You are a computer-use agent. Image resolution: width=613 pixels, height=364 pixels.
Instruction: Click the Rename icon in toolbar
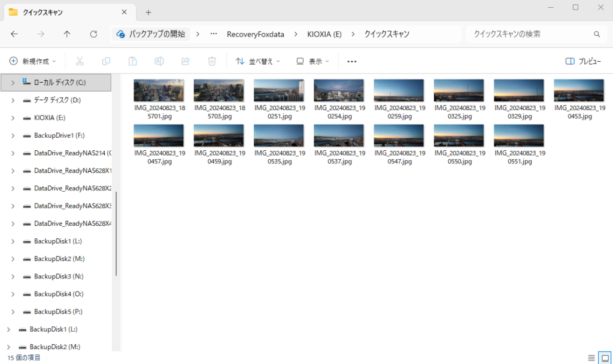[159, 61]
